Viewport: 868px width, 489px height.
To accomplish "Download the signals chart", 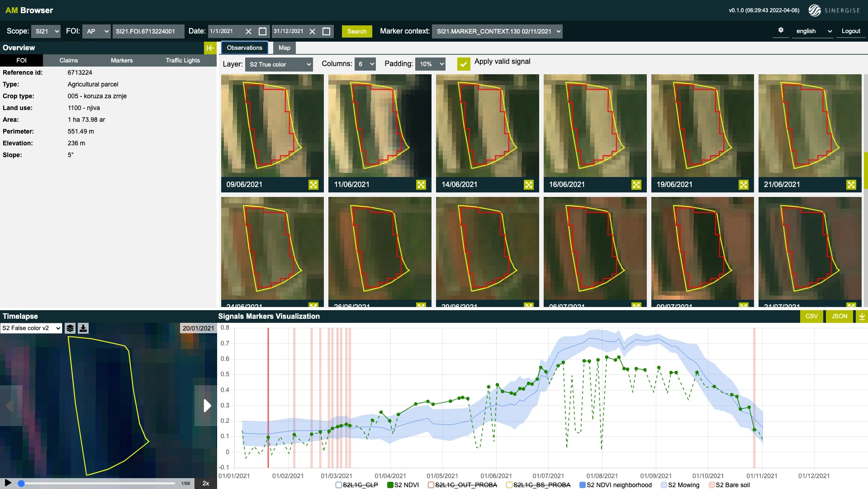I will point(862,316).
